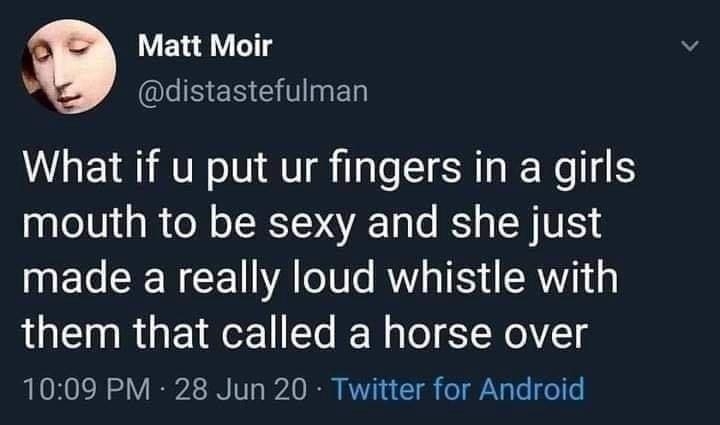
Task: Select the word 'girls' in the tweet
Action: coord(594,171)
